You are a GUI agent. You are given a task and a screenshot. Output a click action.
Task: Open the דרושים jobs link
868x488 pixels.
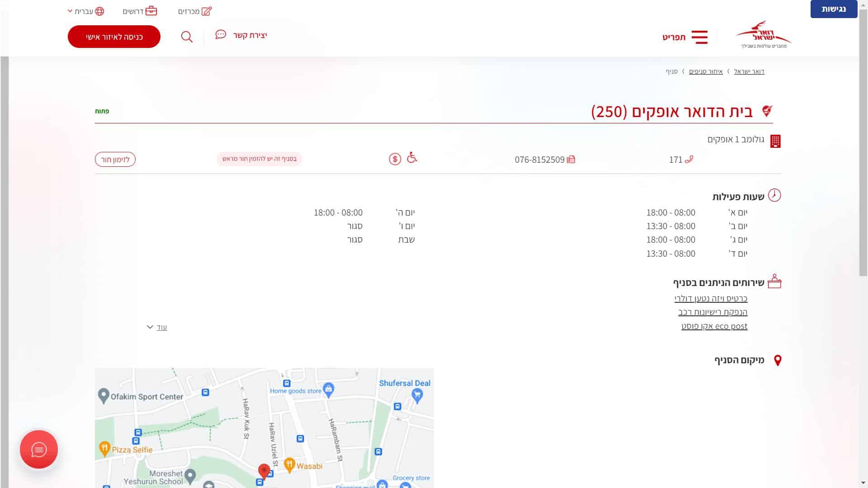tap(140, 11)
